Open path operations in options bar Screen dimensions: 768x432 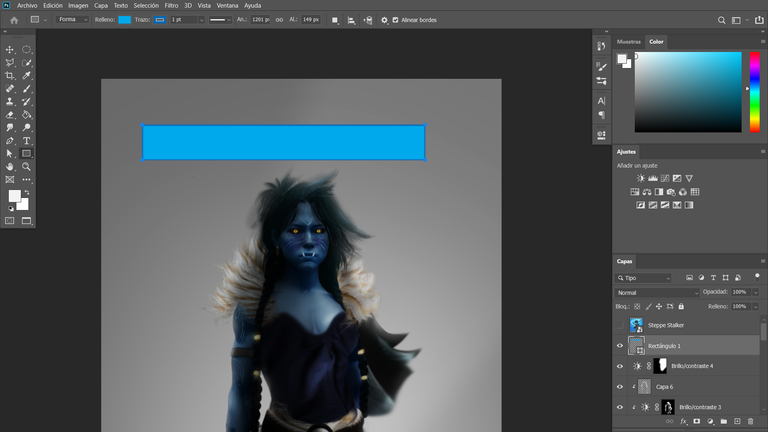pos(335,20)
